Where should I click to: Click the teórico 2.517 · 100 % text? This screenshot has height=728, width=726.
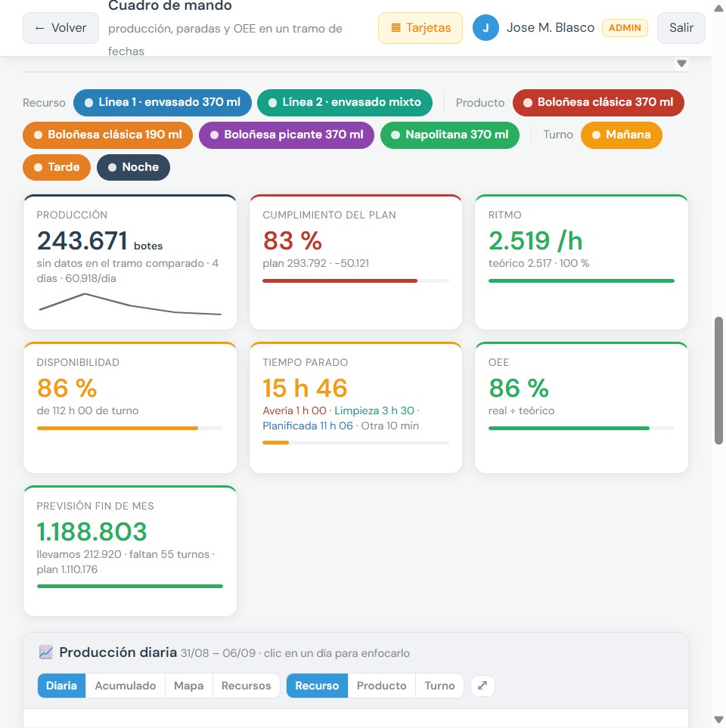click(538, 263)
